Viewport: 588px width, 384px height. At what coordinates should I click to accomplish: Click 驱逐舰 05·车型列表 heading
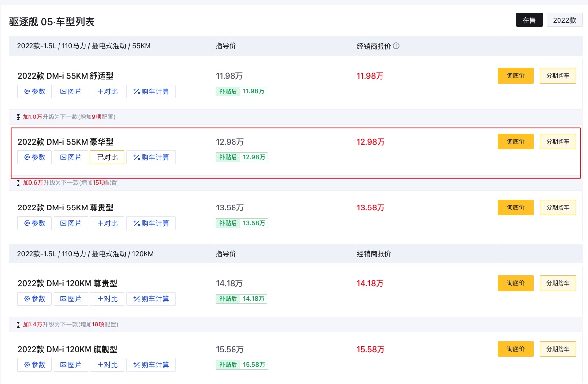pyautogui.click(x=52, y=22)
